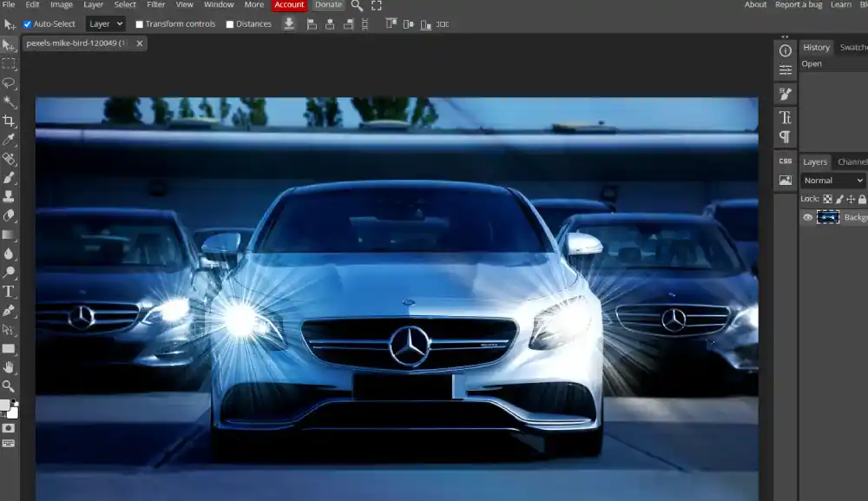Select the Spot Healing Brush tool
This screenshot has width=868, height=501.
point(9,159)
